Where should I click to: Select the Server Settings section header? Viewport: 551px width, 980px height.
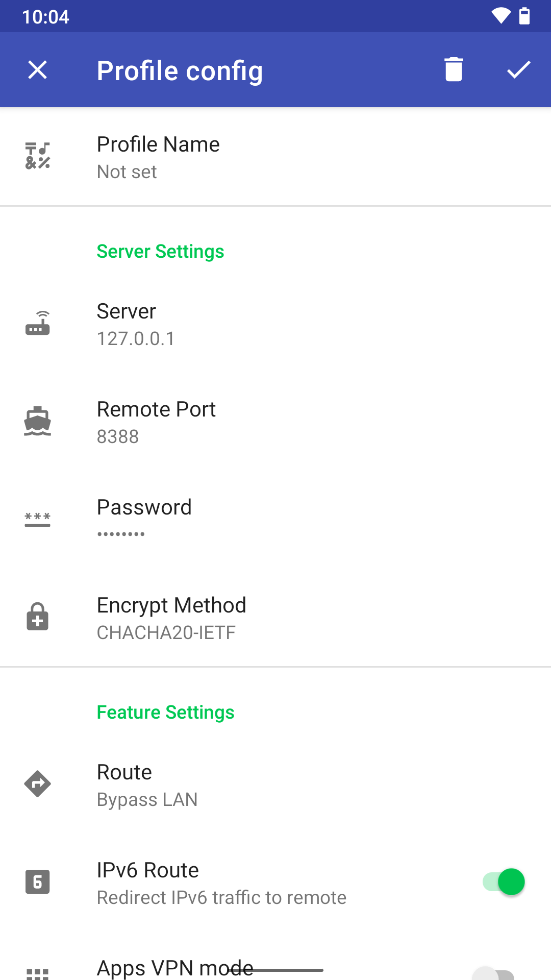click(160, 251)
